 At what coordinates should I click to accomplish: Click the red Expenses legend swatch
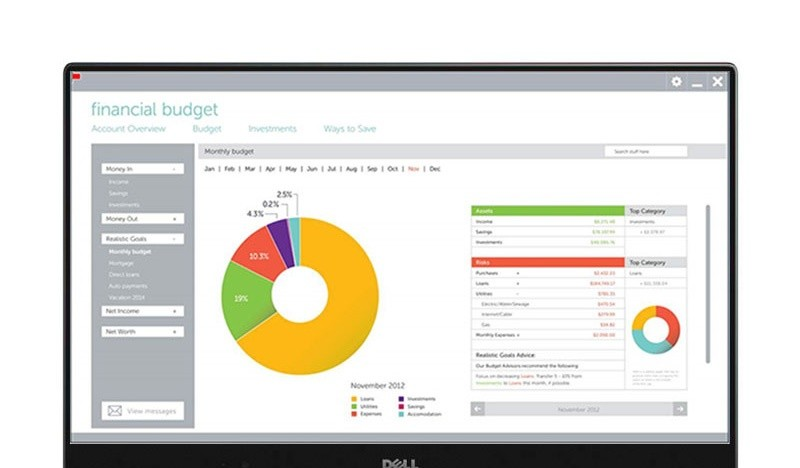pyautogui.click(x=354, y=414)
